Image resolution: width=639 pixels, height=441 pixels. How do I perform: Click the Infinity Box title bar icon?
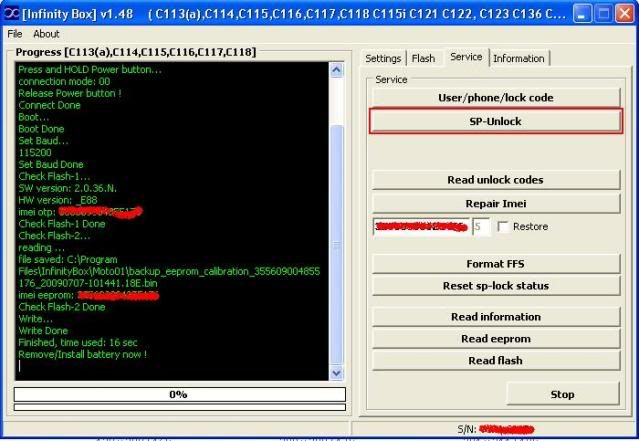tap(11, 13)
